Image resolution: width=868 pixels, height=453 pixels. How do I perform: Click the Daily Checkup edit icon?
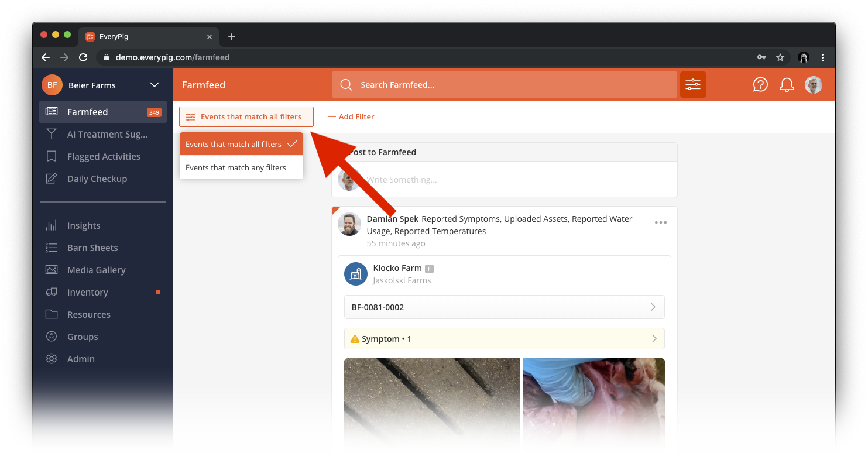[x=52, y=179]
